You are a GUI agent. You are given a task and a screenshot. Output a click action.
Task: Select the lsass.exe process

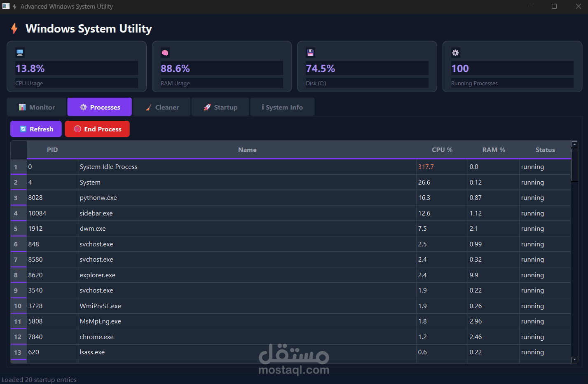(290, 352)
